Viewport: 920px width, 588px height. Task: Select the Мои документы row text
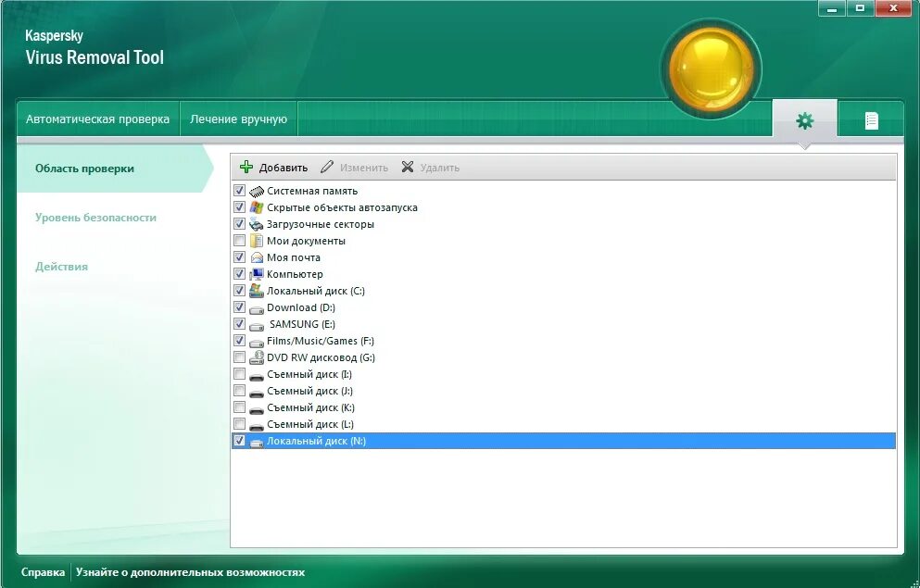pos(306,241)
